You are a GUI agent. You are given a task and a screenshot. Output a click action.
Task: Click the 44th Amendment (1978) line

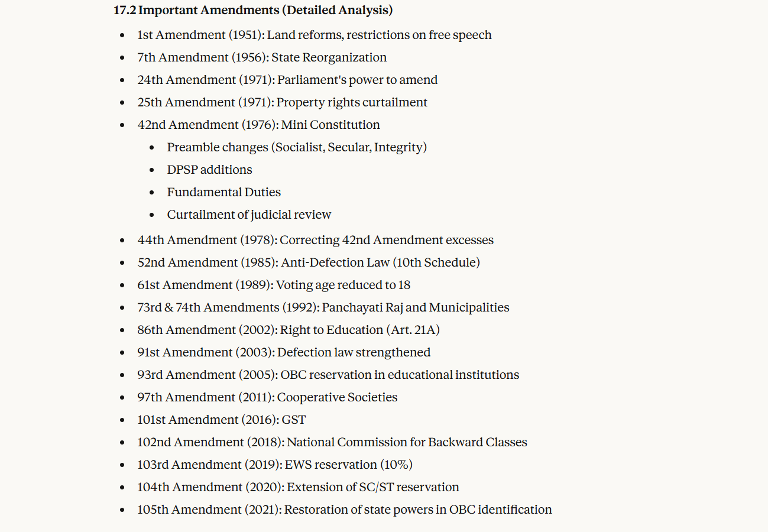click(315, 240)
